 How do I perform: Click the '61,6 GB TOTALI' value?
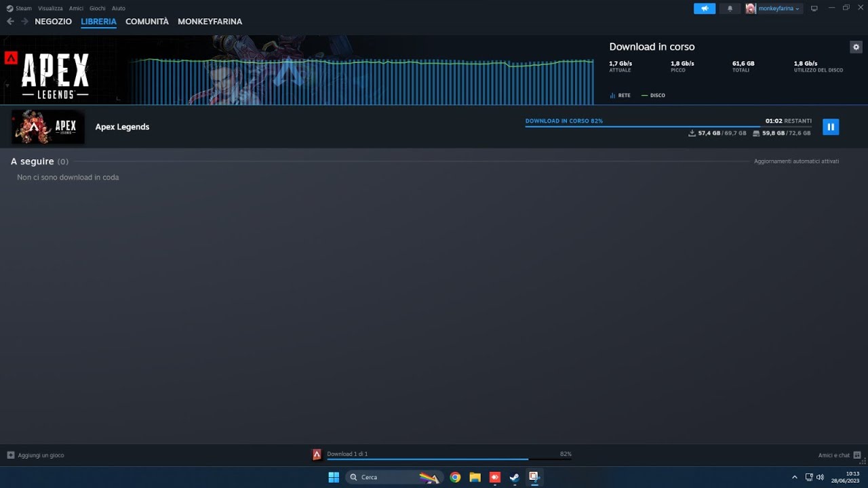pos(743,66)
